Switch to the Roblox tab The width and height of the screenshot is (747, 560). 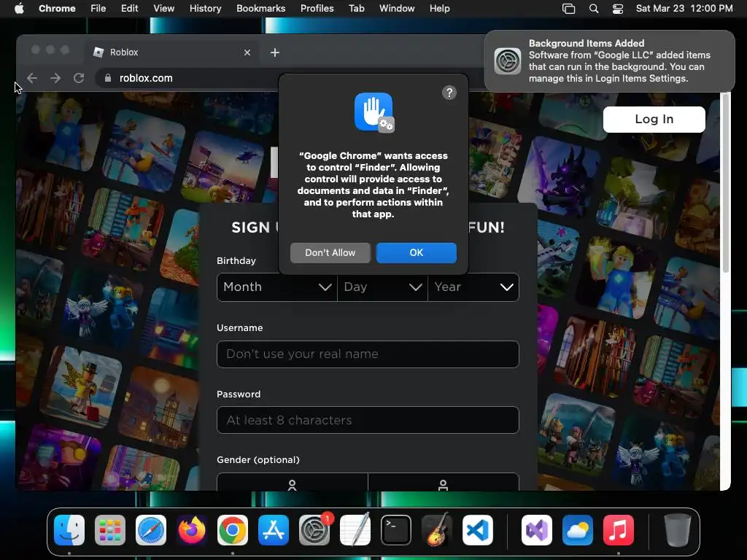pos(172,52)
